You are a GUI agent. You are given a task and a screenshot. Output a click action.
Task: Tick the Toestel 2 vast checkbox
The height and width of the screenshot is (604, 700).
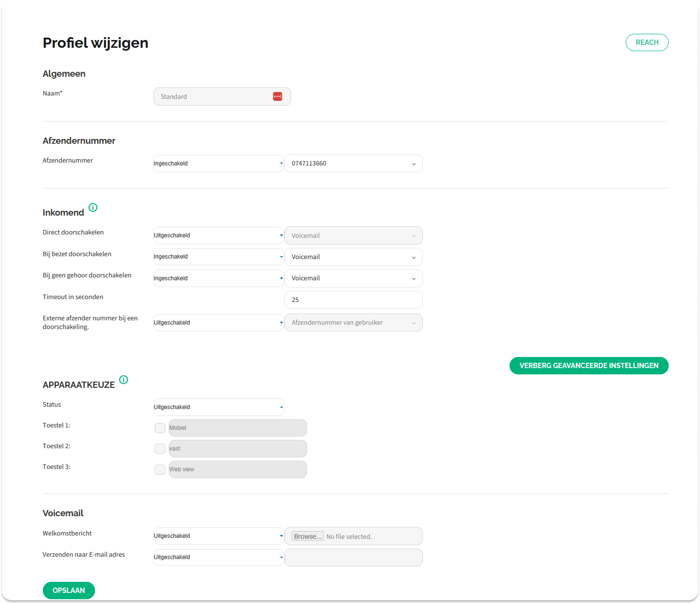(x=160, y=448)
